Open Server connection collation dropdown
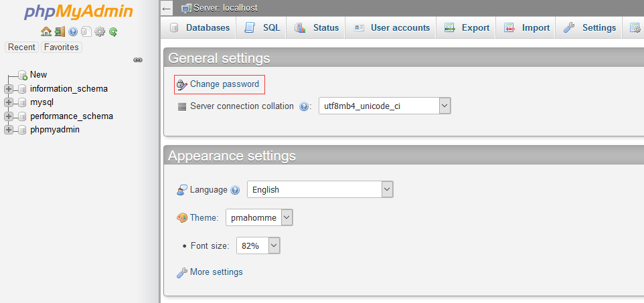Screen dimensions: 644x303 click(385, 106)
